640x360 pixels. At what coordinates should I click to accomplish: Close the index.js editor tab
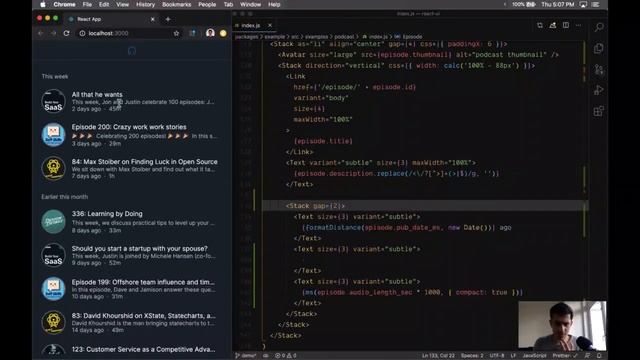(x=270, y=25)
